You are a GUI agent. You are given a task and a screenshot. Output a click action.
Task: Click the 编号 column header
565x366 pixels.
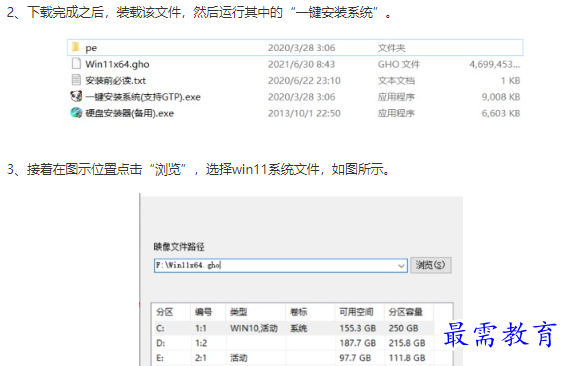[204, 312]
